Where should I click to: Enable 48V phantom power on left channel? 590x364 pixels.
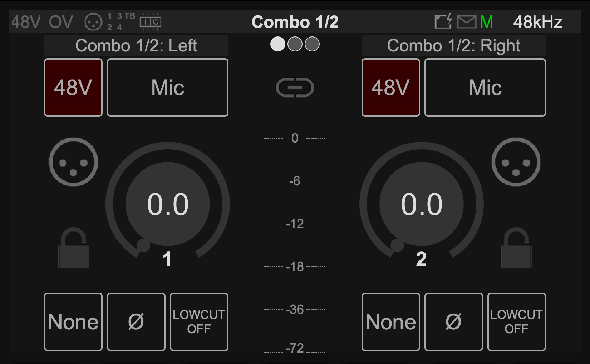(73, 88)
